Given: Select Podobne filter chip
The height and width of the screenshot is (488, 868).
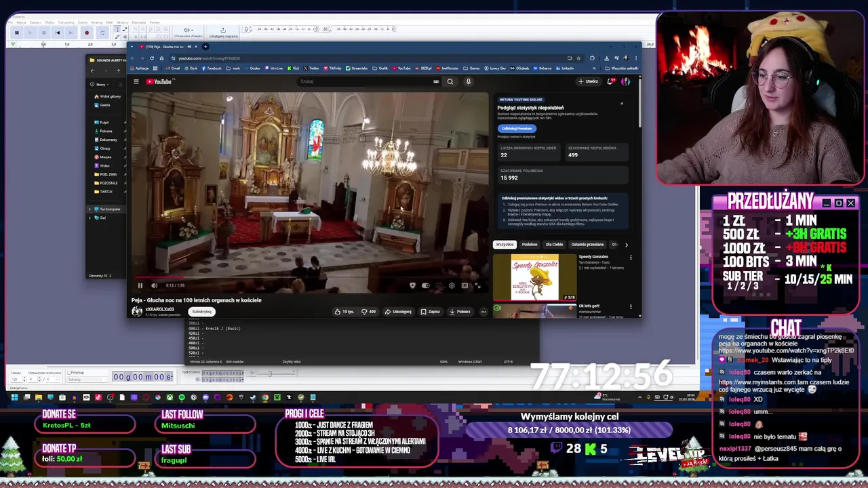Looking at the screenshot, I should click(530, 245).
